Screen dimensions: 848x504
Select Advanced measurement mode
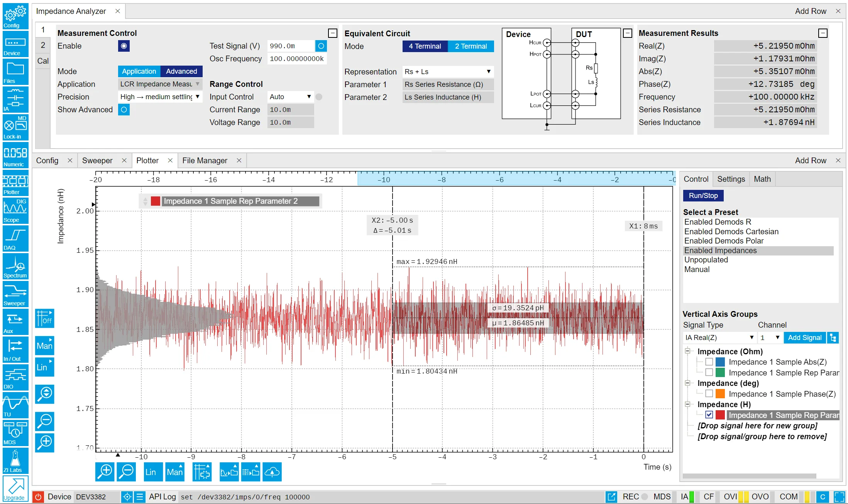[x=181, y=71]
